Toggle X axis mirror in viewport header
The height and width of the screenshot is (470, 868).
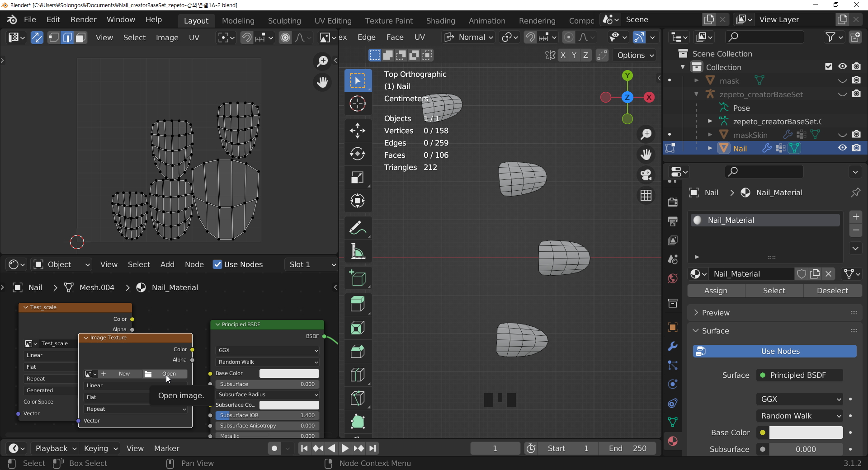[563, 55]
